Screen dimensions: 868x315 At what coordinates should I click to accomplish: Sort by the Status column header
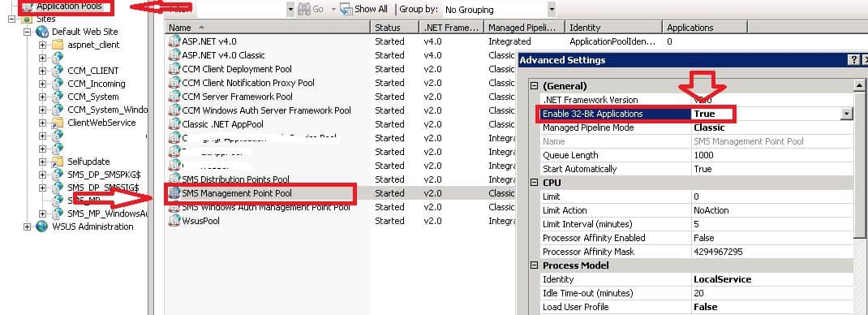pyautogui.click(x=395, y=27)
